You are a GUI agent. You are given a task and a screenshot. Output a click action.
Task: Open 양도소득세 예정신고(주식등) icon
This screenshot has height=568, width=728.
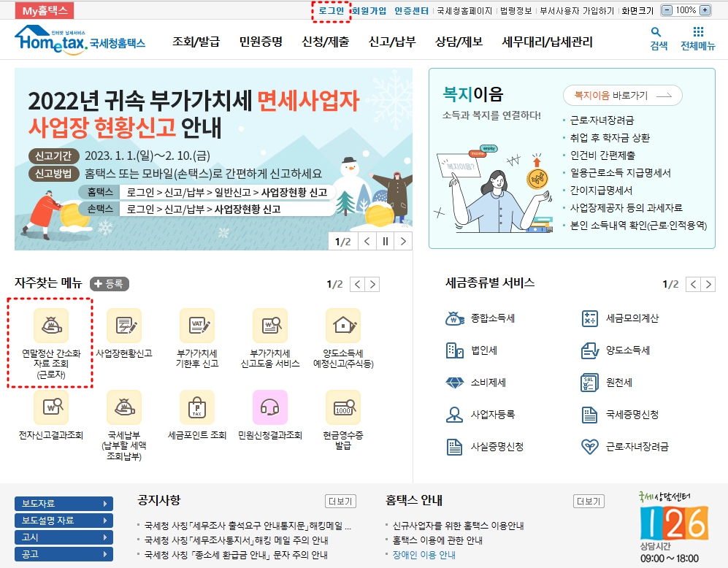(x=343, y=326)
